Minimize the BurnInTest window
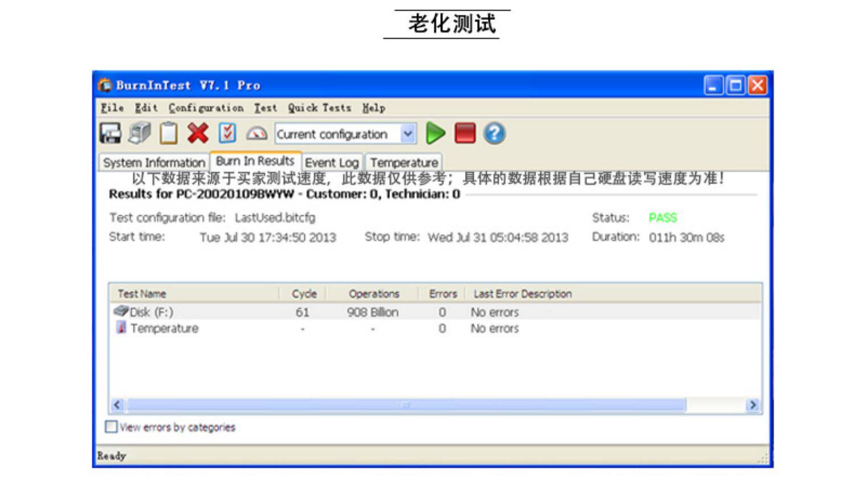 point(713,85)
